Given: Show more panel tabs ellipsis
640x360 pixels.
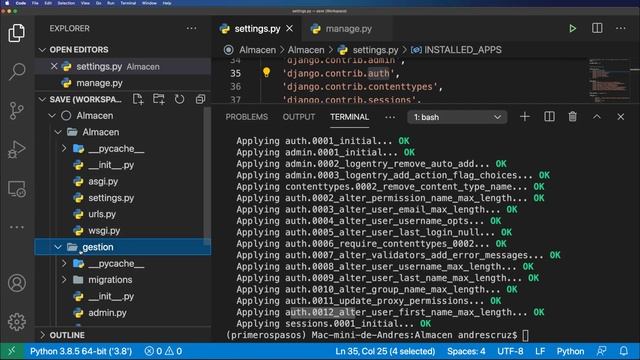Looking at the screenshot, I should (390, 117).
